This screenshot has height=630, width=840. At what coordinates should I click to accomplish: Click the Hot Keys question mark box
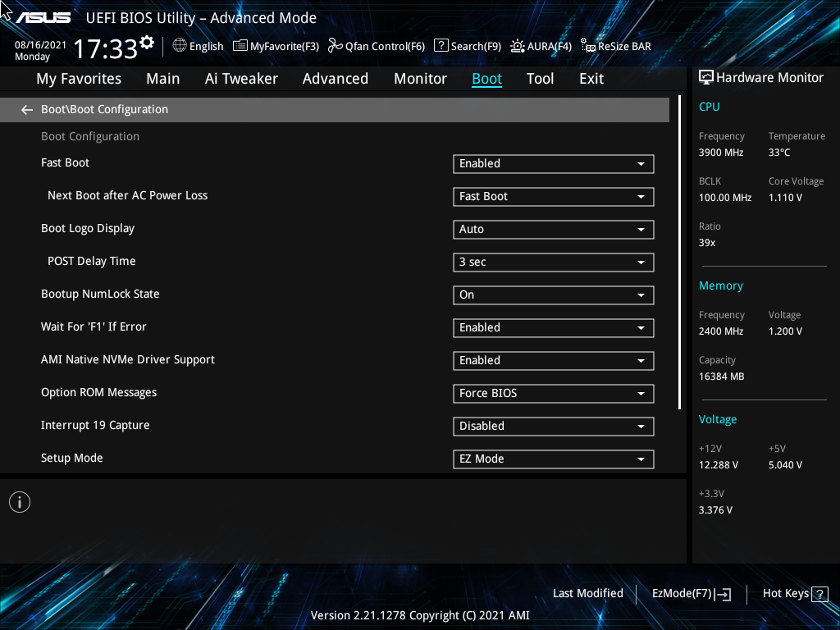tap(819, 594)
